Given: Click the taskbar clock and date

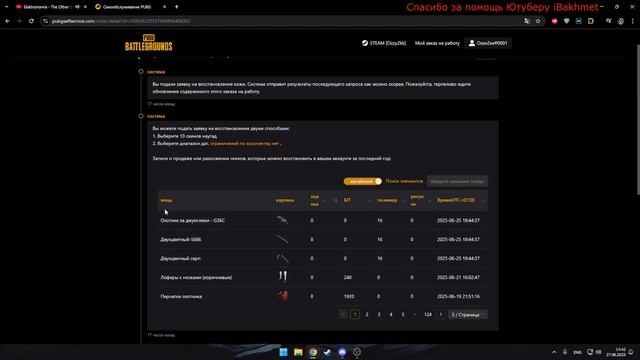Looking at the screenshot, I should (x=616, y=352).
